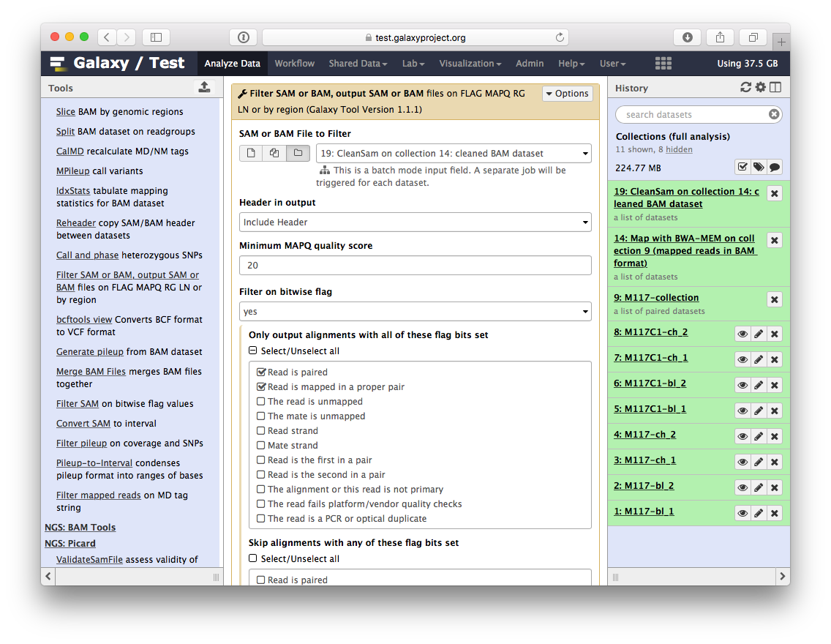The image size is (831, 644).
Task: Delete dataset 19: CleanSam on collection 14
Action: [774, 193]
